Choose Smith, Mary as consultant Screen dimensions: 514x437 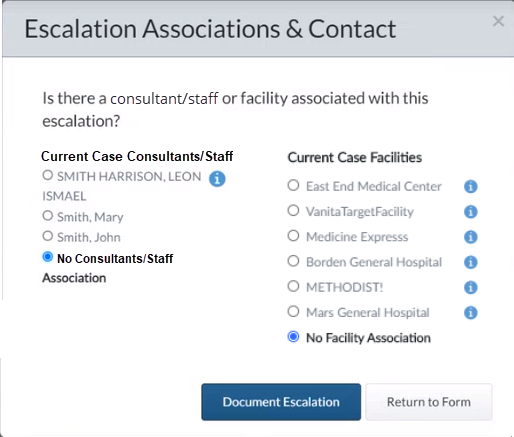pos(48,216)
